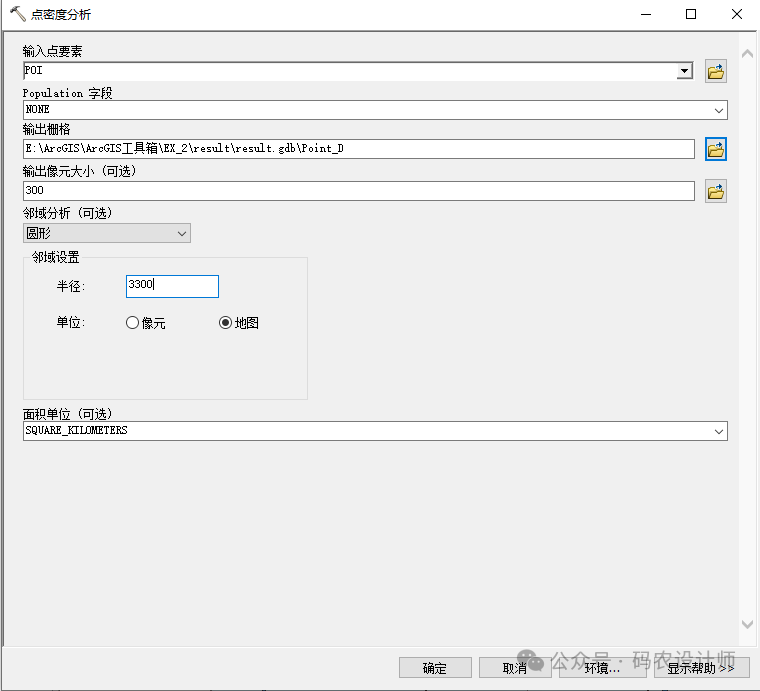Select the 像元 (cell) unit radio button

pyautogui.click(x=133, y=323)
